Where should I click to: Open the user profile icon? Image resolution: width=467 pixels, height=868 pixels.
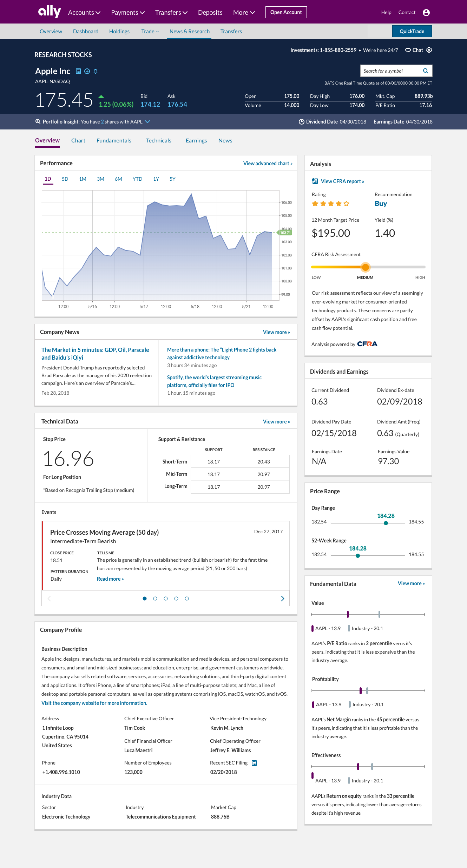tap(426, 13)
